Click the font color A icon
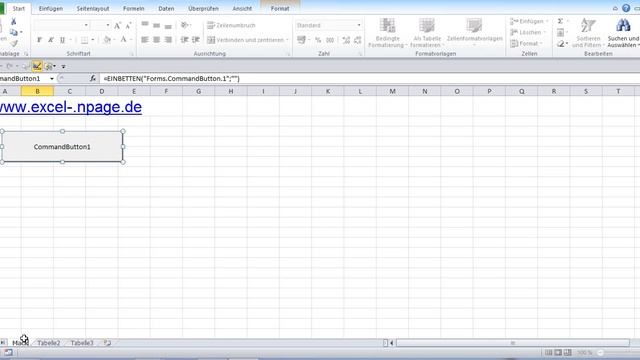 tap(123, 40)
